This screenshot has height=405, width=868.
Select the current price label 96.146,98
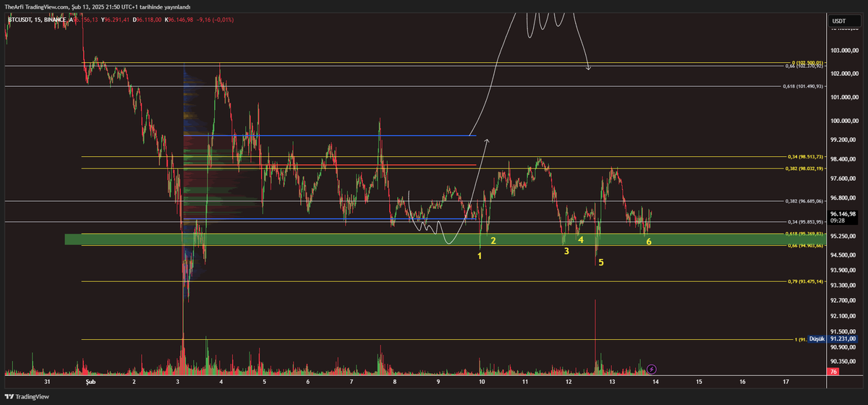point(843,214)
